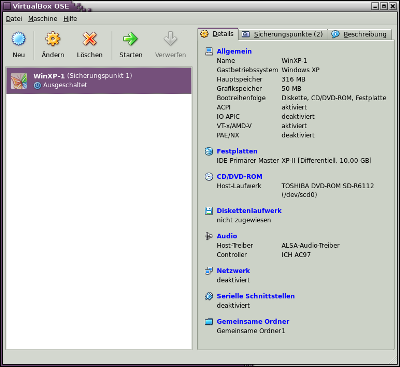This screenshot has height=367, width=400.
Task: Click the (/dev/scd0) device path text
Action: coord(299,195)
